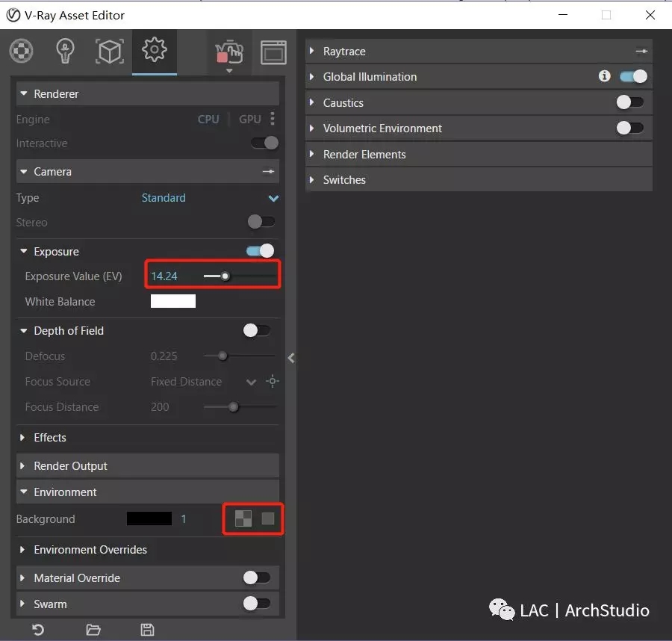The height and width of the screenshot is (641, 672).
Task: Expand the Global Illumination section
Action: (312, 77)
